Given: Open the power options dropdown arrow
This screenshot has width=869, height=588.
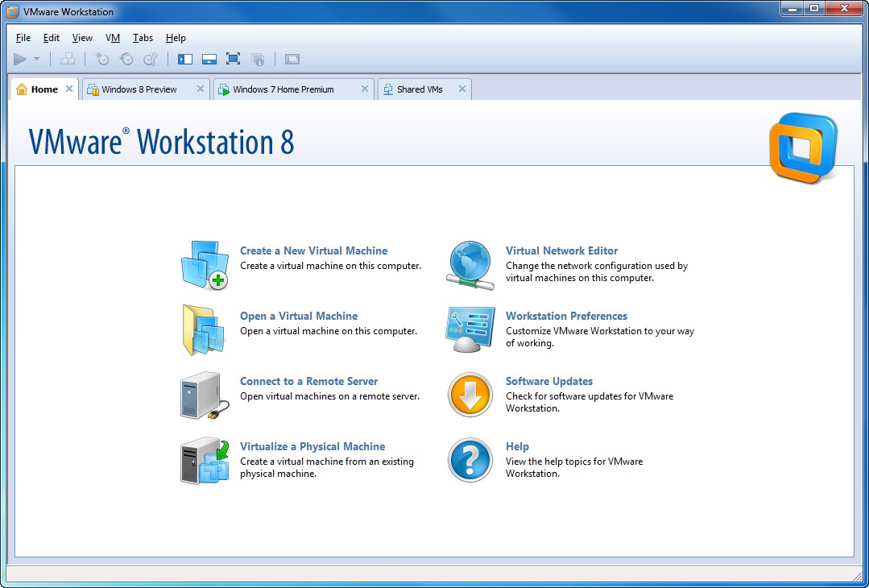Looking at the screenshot, I should [36, 59].
